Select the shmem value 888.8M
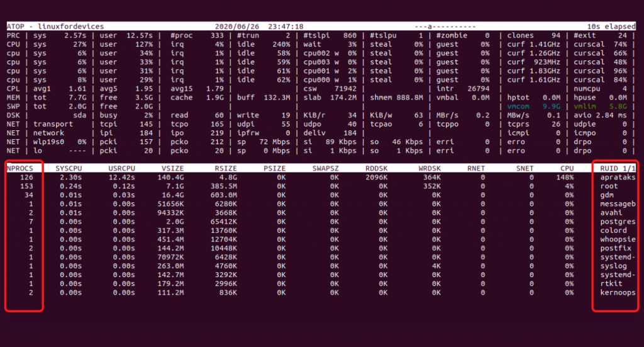The image size is (644, 347). (x=410, y=98)
